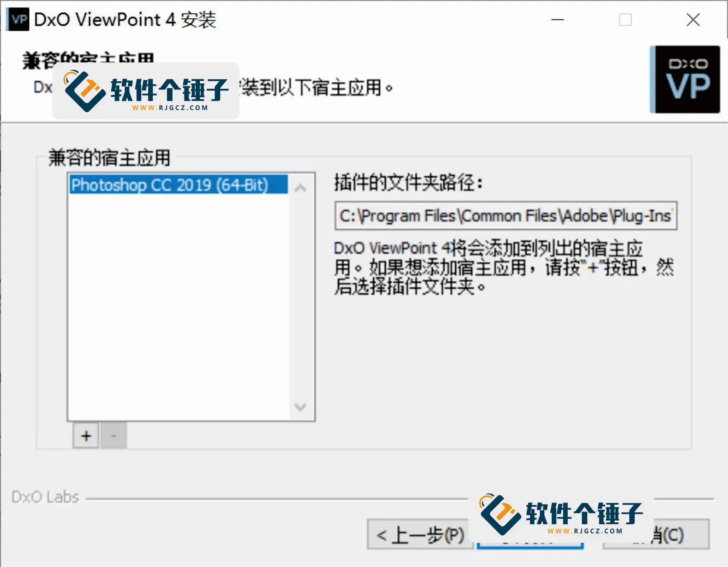Close the DxO ViewPoint 4 installer window
The height and width of the screenshot is (567, 728).
click(x=693, y=19)
